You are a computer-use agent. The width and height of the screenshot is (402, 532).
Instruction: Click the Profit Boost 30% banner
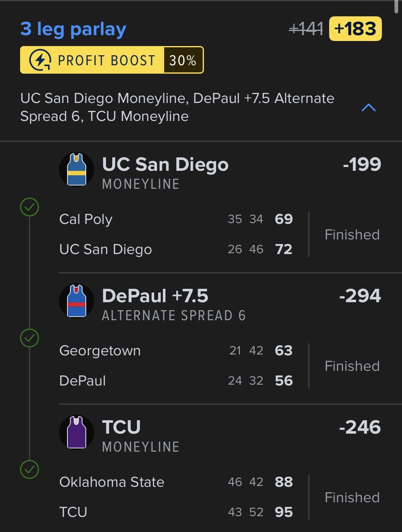pos(112,60)
